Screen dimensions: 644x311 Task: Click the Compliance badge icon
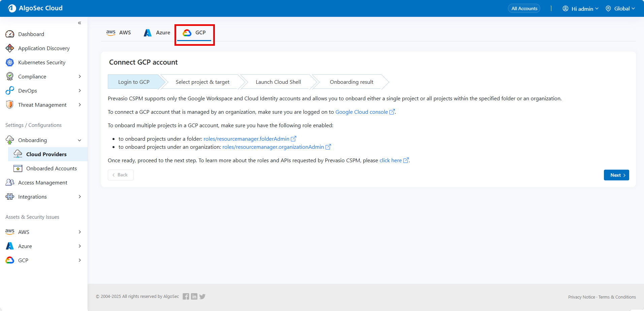(x=10, y=76)
